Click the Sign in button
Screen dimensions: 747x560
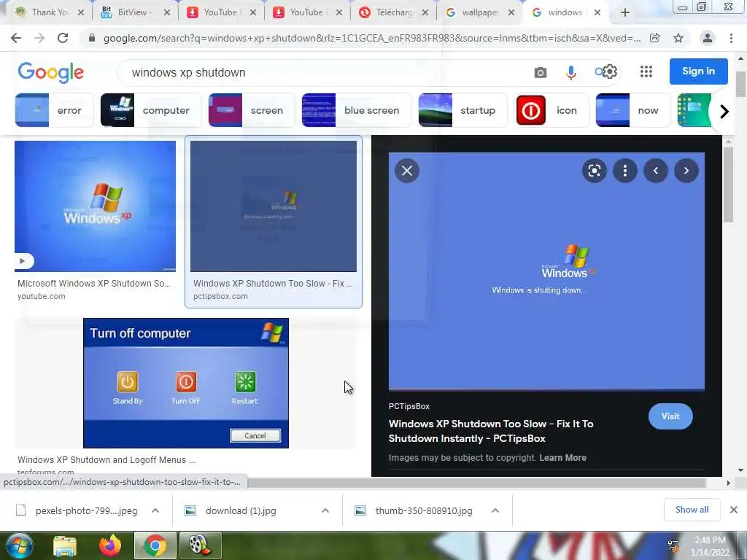click(698, 71)
